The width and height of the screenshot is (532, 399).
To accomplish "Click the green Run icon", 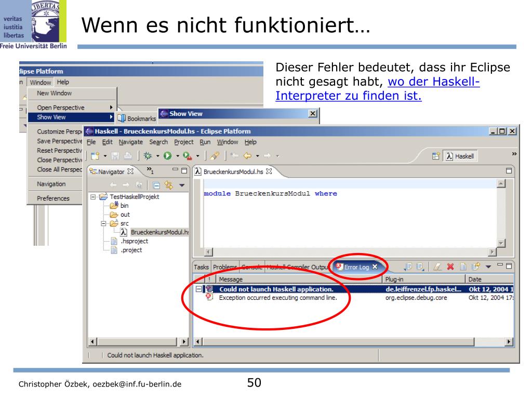I will pos(168,156).
